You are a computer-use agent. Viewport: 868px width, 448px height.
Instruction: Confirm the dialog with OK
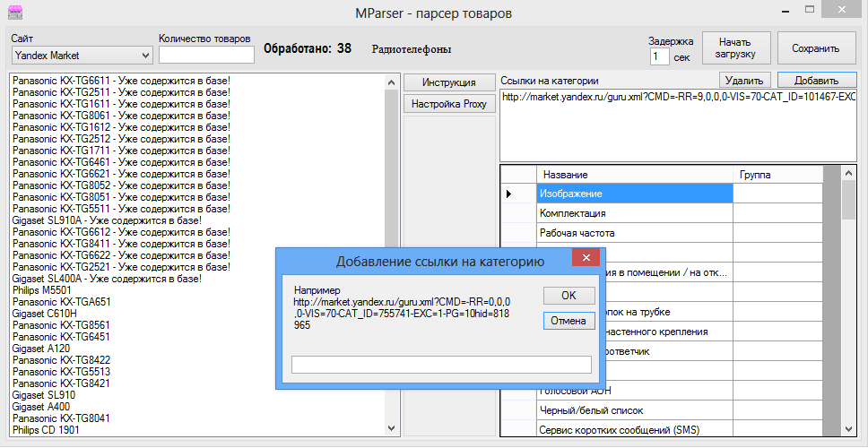(x=569, y=296)
